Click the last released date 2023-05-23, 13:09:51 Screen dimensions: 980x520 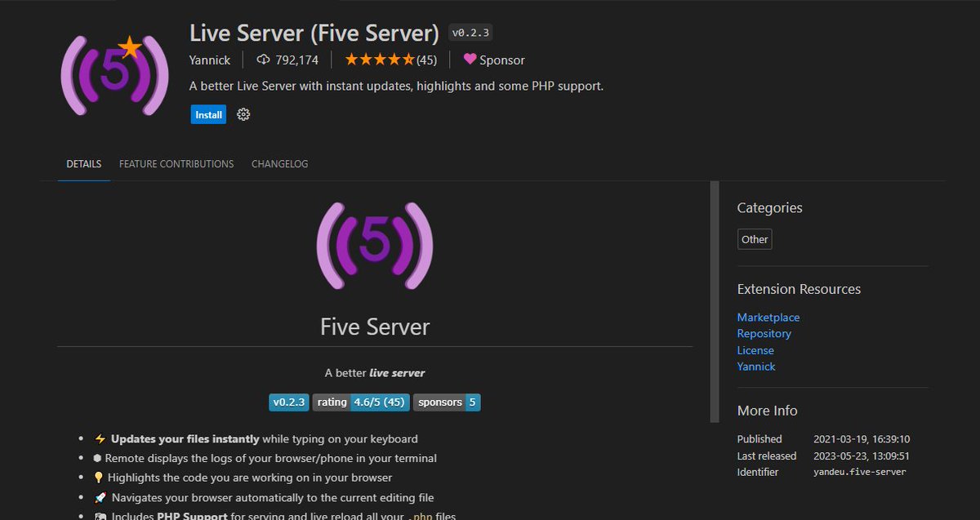point(862,456)
